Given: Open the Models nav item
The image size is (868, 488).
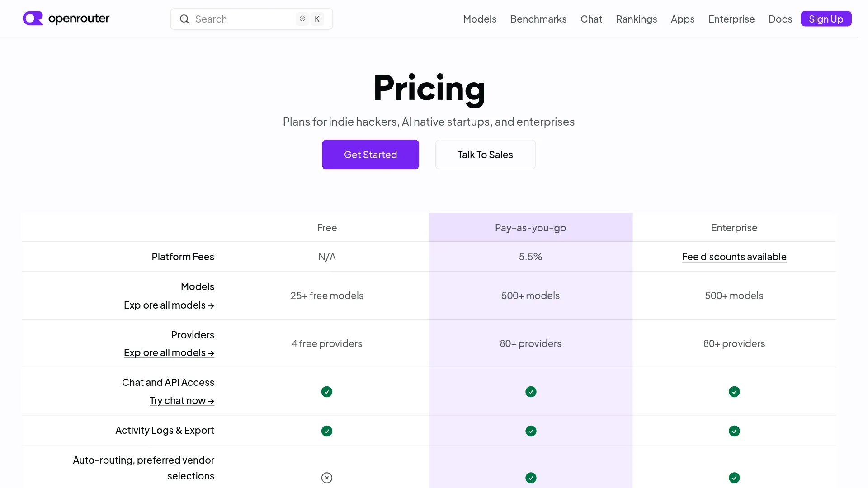Looking at the screenshot, I should pyautogui.click(x=480, y=19).
